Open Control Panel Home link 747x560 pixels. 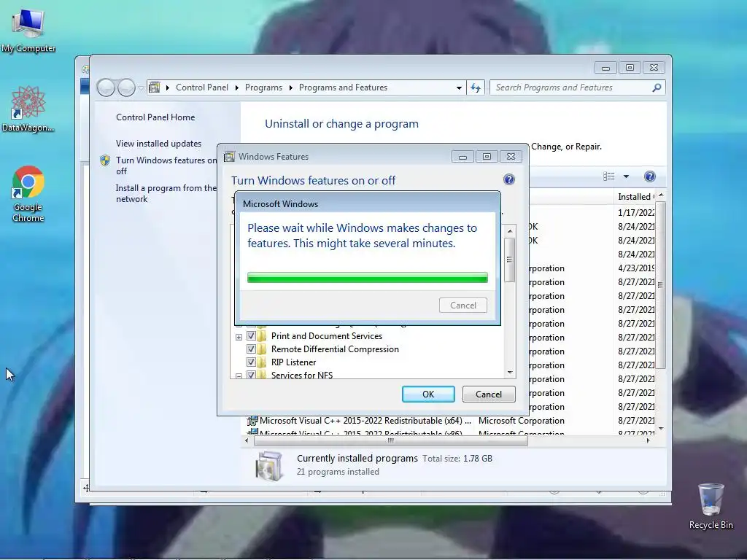[155, 117]
